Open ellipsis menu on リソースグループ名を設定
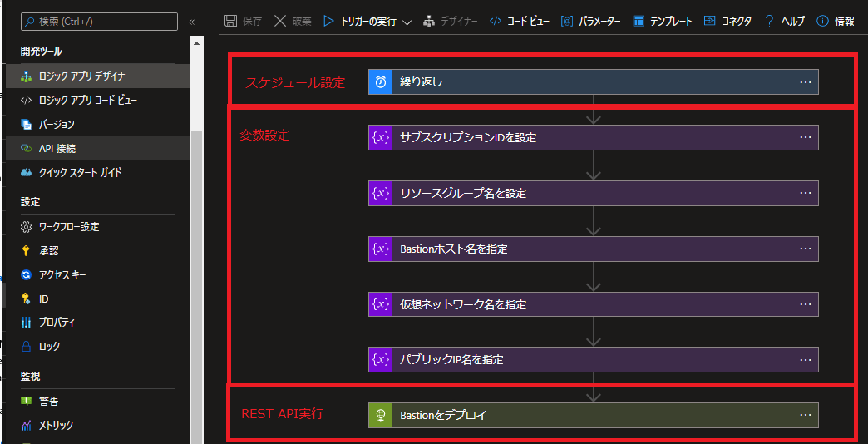The height and width of the screenshot is (444, 868). pyautogui.click(x=806, y=193)
